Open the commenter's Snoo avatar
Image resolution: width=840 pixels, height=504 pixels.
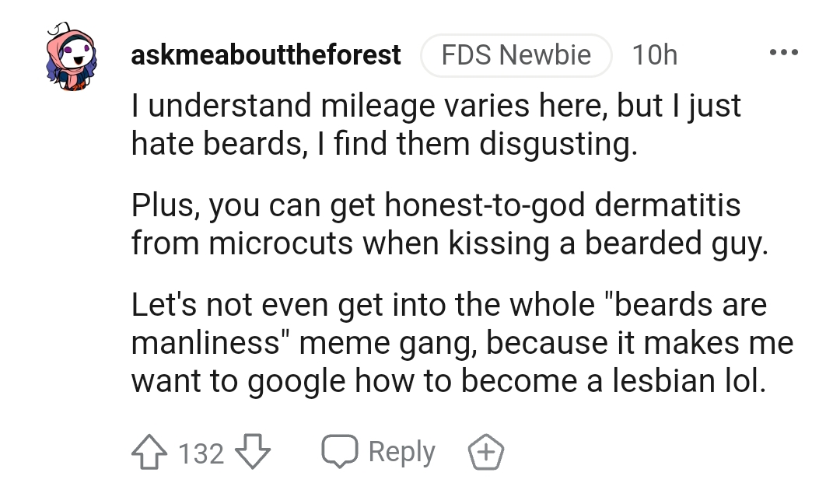pyautogui.click(x=72, y=56)
